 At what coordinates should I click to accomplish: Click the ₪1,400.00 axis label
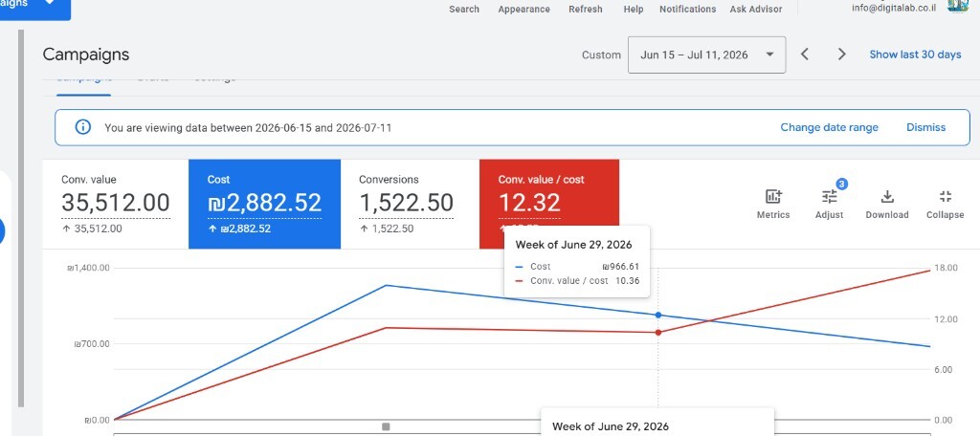point(89,268)
